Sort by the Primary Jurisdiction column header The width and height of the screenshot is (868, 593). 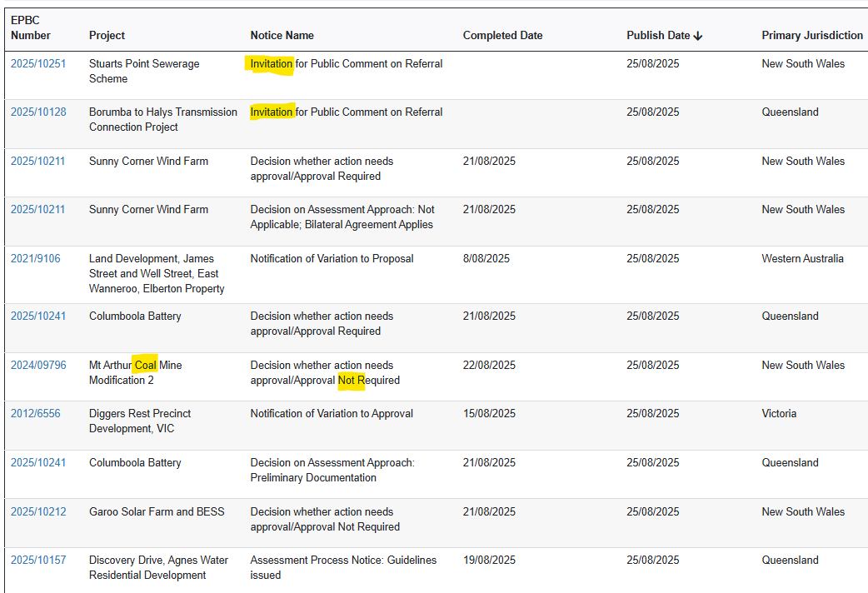click(812, 36)
